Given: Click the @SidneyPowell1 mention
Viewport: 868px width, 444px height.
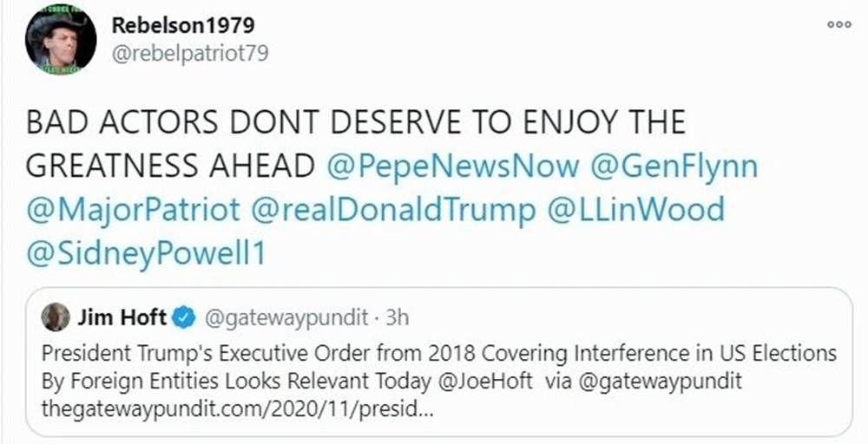Looking at the screenshot, I should pos(146,254).
